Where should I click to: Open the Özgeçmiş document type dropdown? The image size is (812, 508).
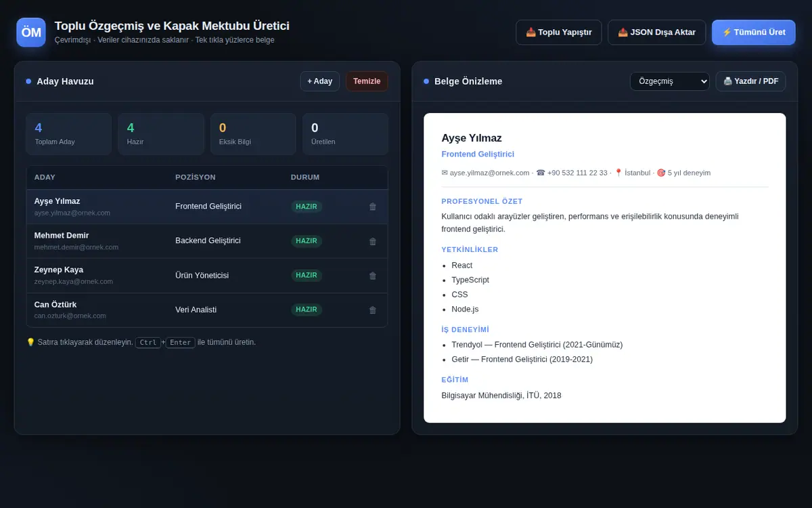tap(670, 81)
